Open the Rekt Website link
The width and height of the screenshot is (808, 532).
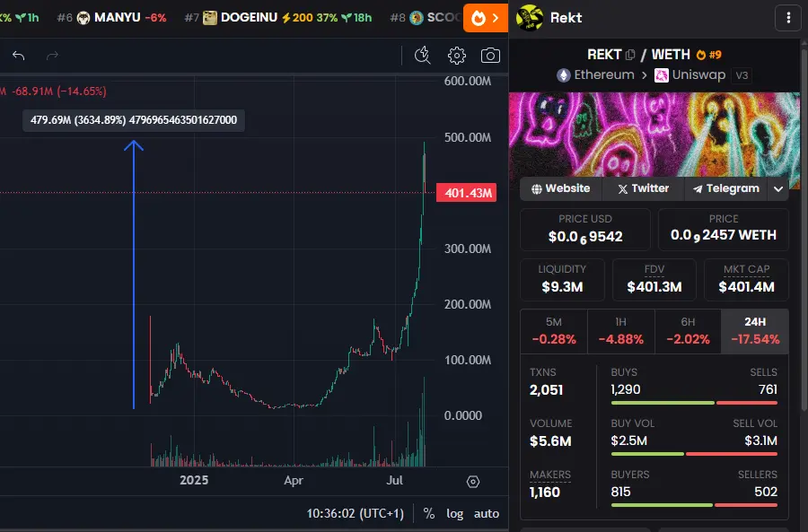[x=560, y=188]
